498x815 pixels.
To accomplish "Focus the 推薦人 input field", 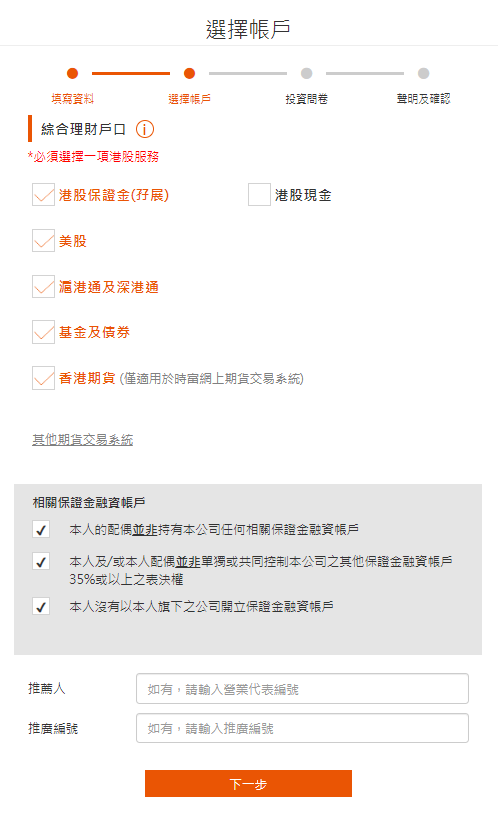I will [303, 689].
